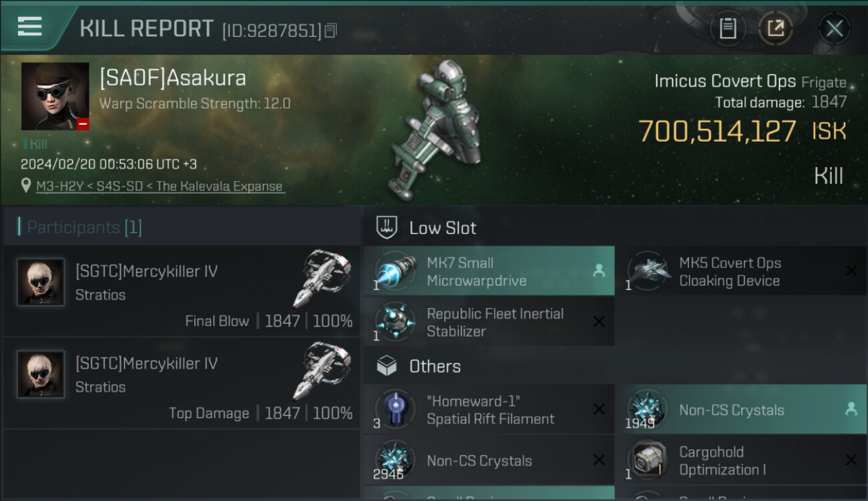The width and height of the screenshot is (868, 501).
Task: Select the MK7 Small Microwarpdrive item
Action: 488,271
